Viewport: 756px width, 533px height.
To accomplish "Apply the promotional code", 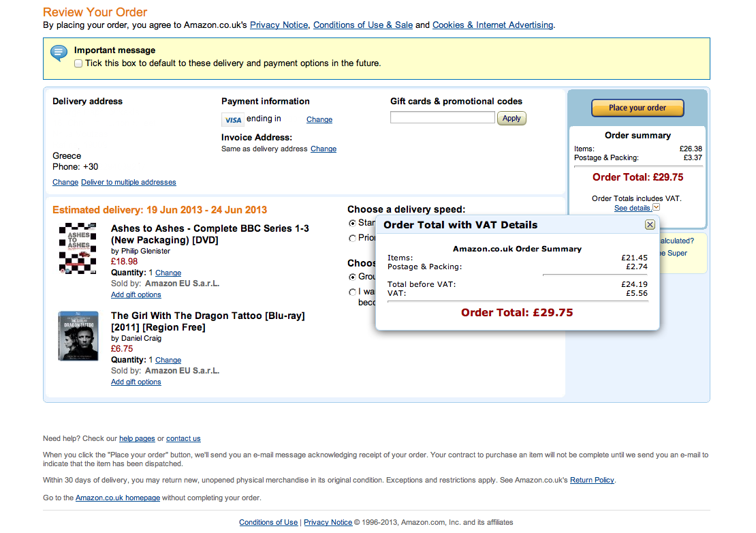I will coord(511,118).
